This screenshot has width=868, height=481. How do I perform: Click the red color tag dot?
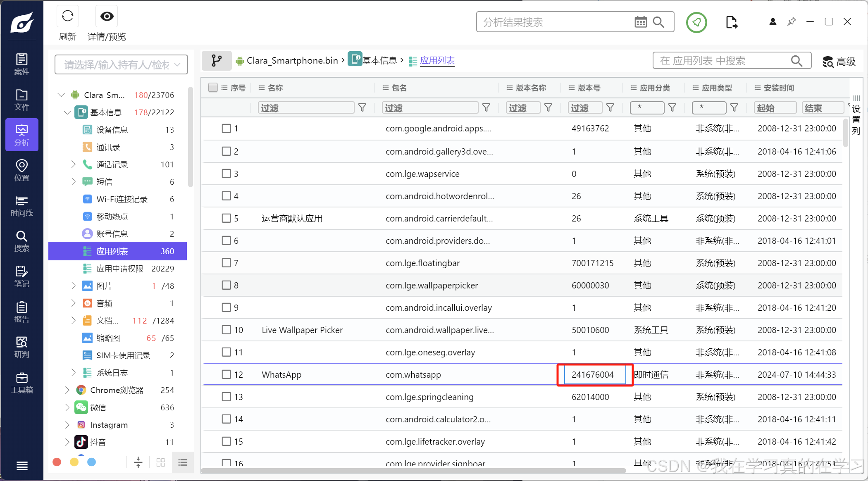point(57,462)
